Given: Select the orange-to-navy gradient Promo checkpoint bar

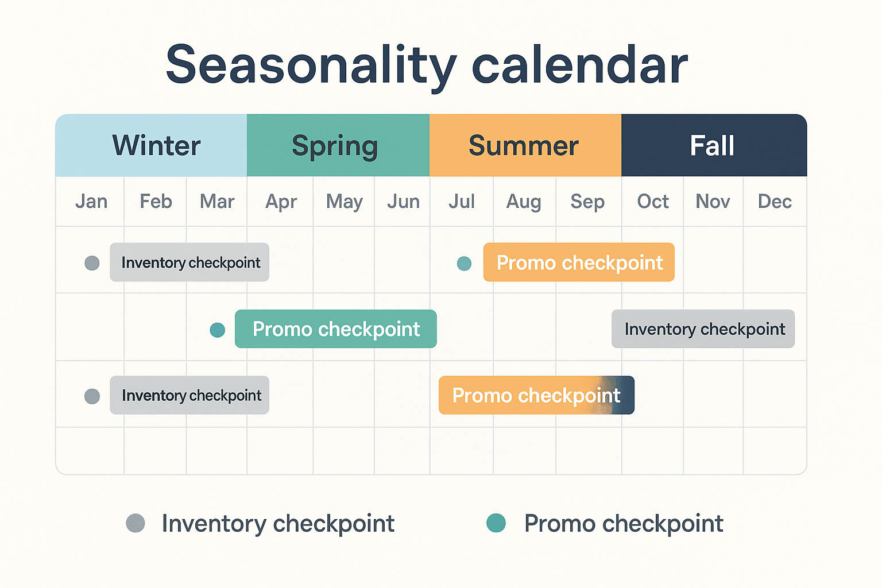Looking at the screenshot, I should click(x=536, y=395).
